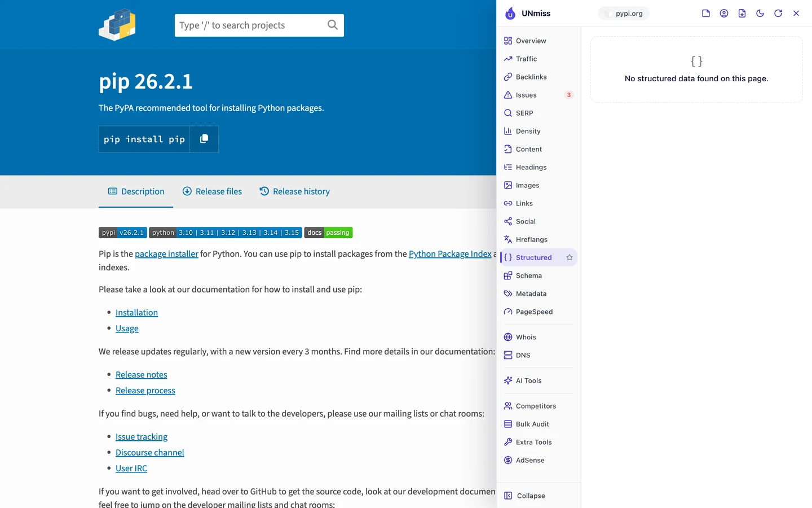812x508 pixels.
Task: Open the Metadata menu item
Action: point(539,294)
